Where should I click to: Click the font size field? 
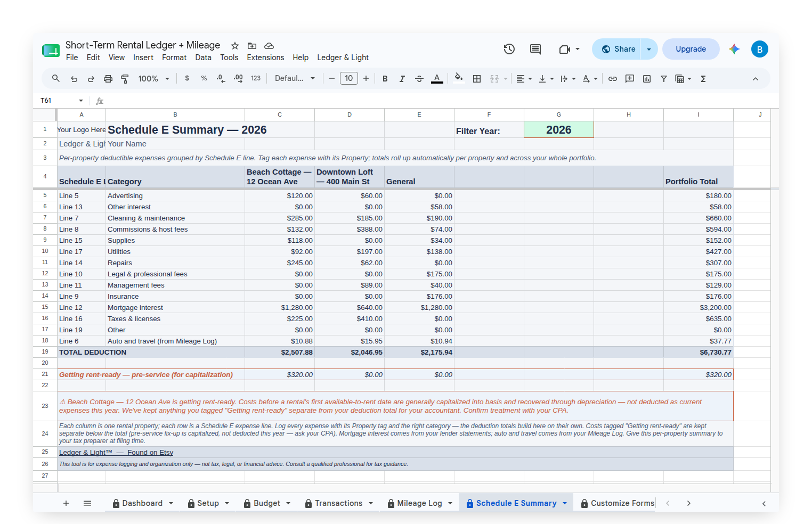click(349, 78)
